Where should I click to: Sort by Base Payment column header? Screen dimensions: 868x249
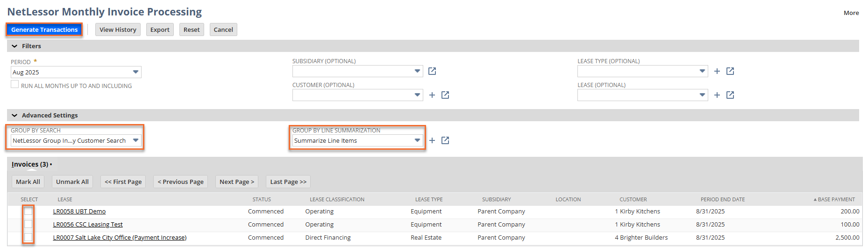(x=836, y=199)
